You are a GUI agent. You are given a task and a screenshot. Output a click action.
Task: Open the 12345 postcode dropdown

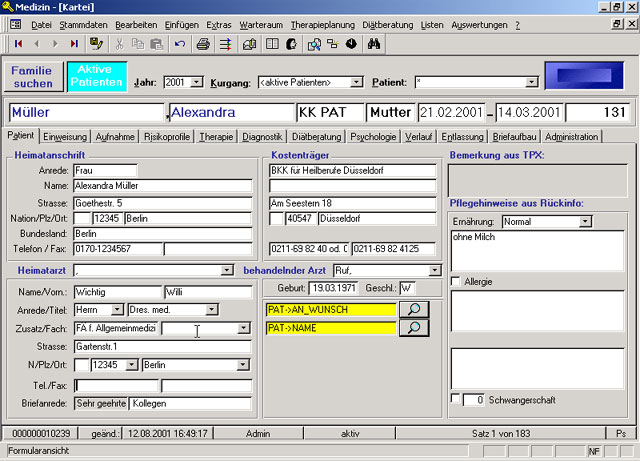[132, 365]
